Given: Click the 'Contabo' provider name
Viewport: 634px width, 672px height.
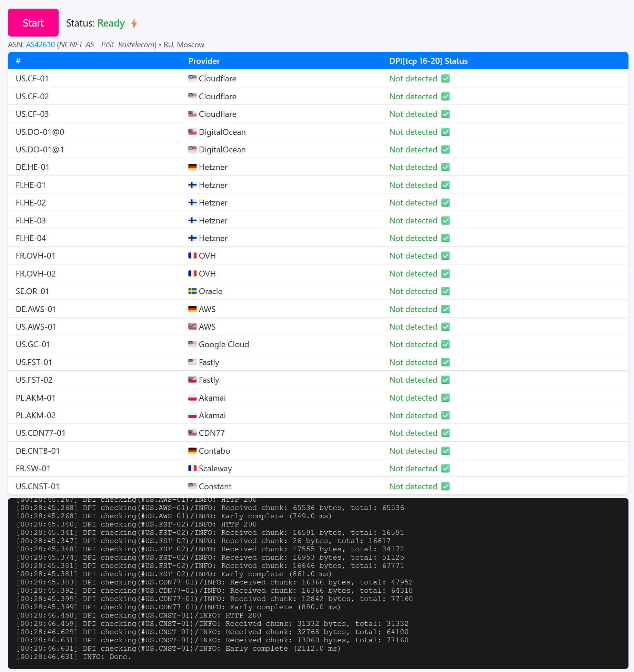Looking at the screenshot, I should [214, 451].
